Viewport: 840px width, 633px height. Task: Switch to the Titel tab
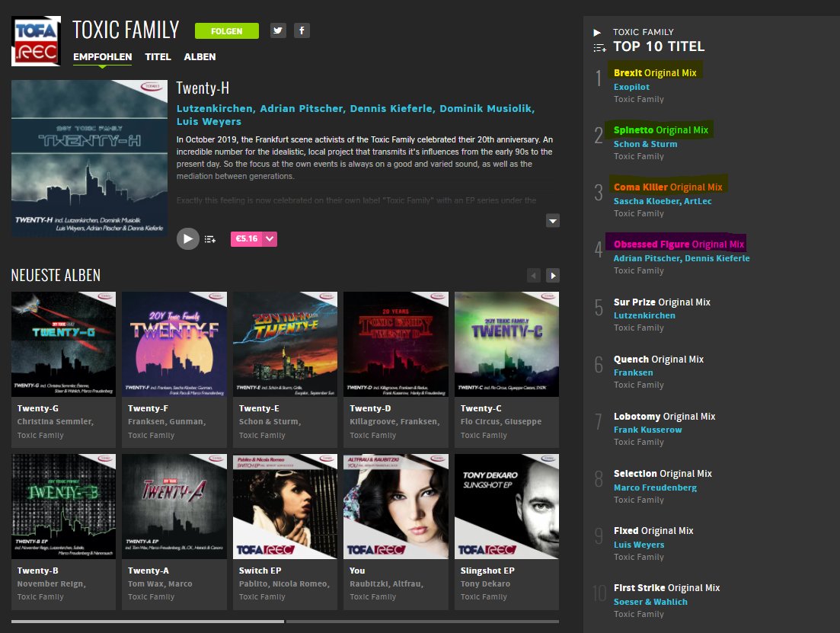pyautogui.click(x=158, y=57)
